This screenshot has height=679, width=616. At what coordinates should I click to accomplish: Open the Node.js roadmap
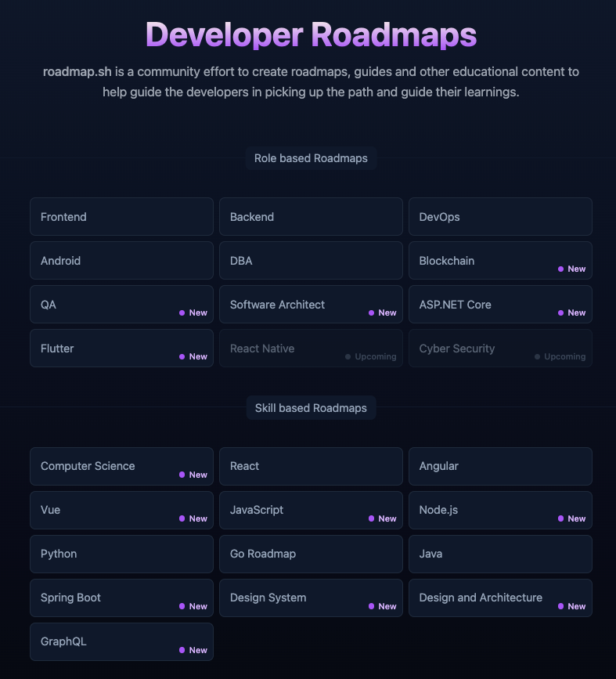(500, 510)
